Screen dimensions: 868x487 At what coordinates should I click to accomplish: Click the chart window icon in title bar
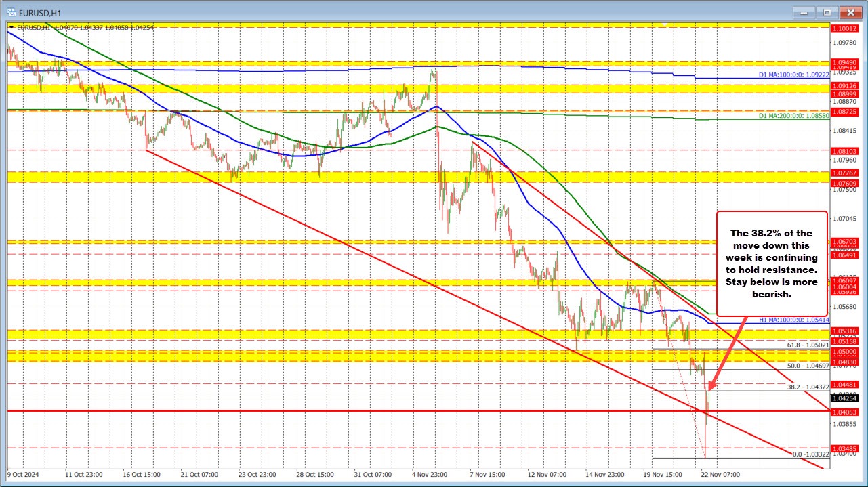coord(11,12)
